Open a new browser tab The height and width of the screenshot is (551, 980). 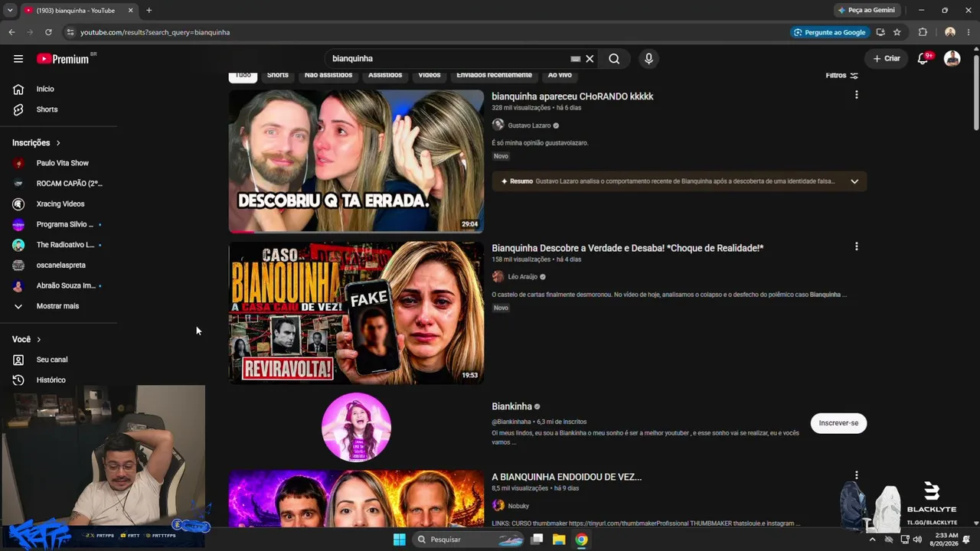tap(149, 11)
